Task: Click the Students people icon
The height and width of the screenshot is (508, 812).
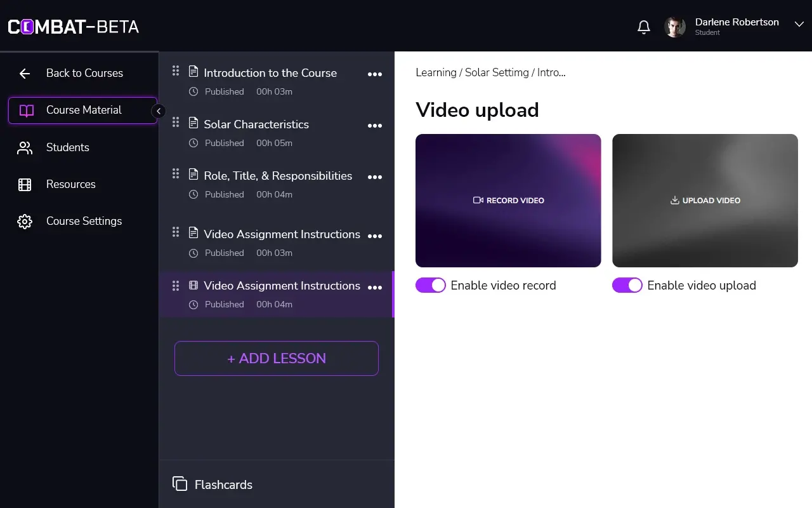Action: 25,148
